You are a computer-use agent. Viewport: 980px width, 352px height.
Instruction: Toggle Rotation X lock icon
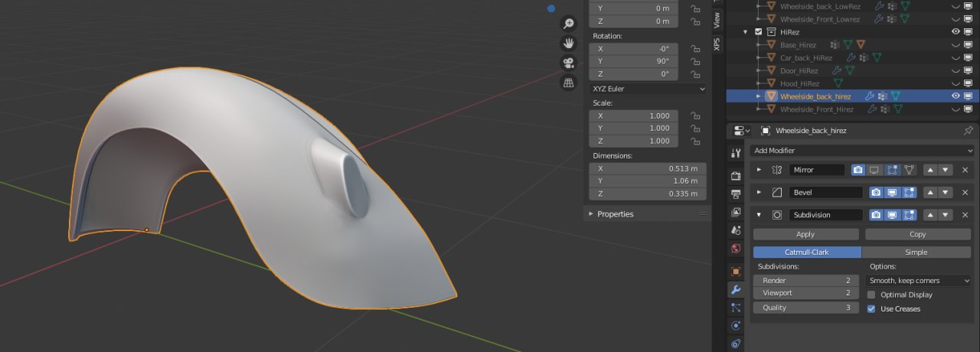pyautogui.click(x=695, y=48)
